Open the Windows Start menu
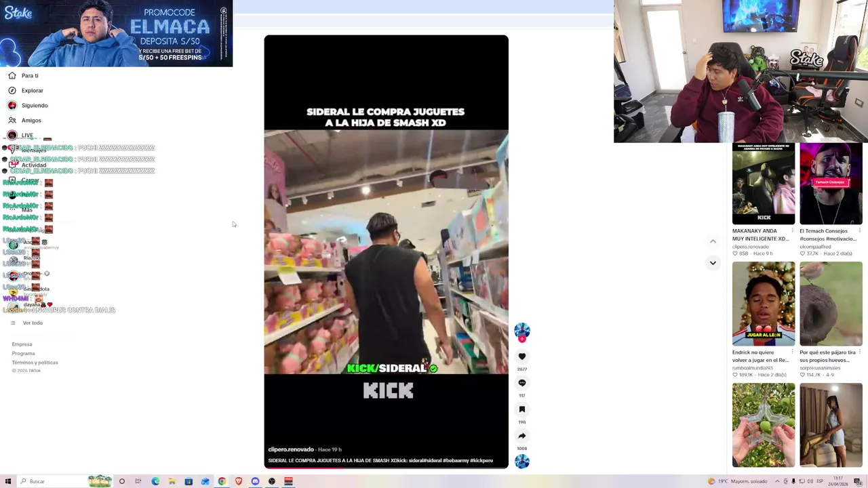Image resolution: width=868 pixels, height=488 pixels. (8, 481)
